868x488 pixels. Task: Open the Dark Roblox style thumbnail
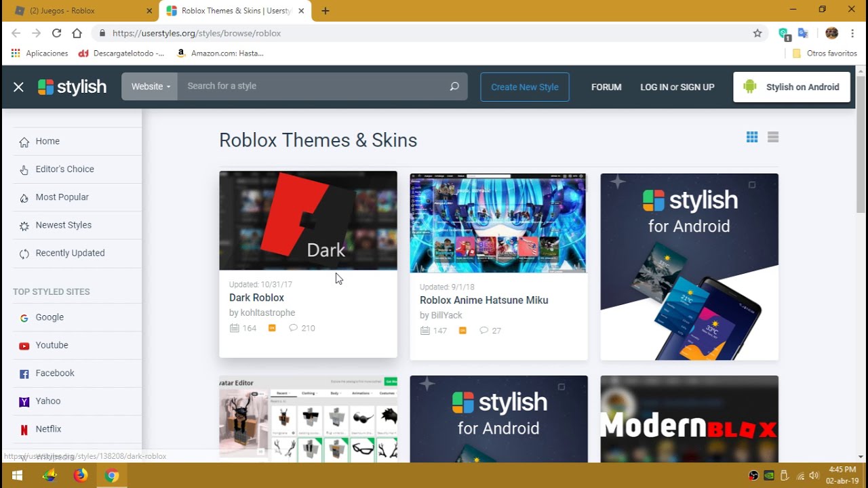click(308, 220)
